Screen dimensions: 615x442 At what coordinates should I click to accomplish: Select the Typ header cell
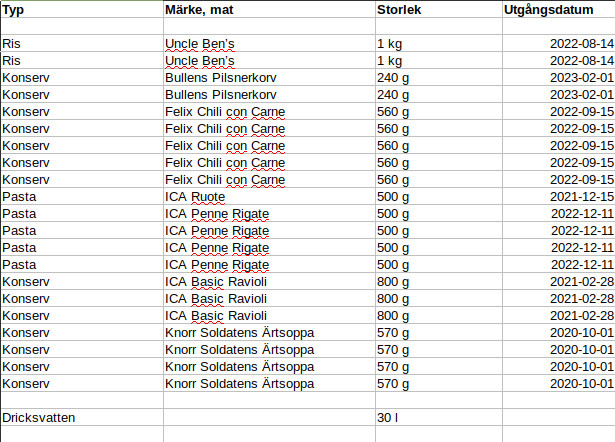(x=82, y=9)
